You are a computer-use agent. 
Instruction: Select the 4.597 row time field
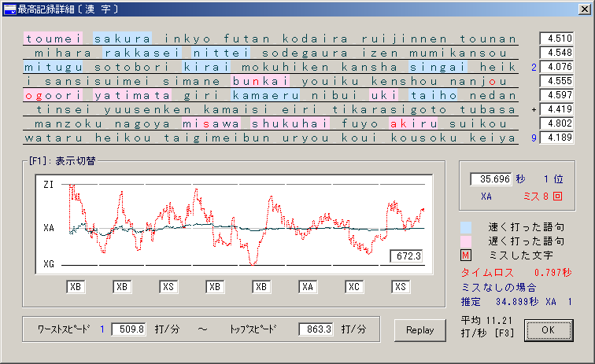tap(556, 95)
